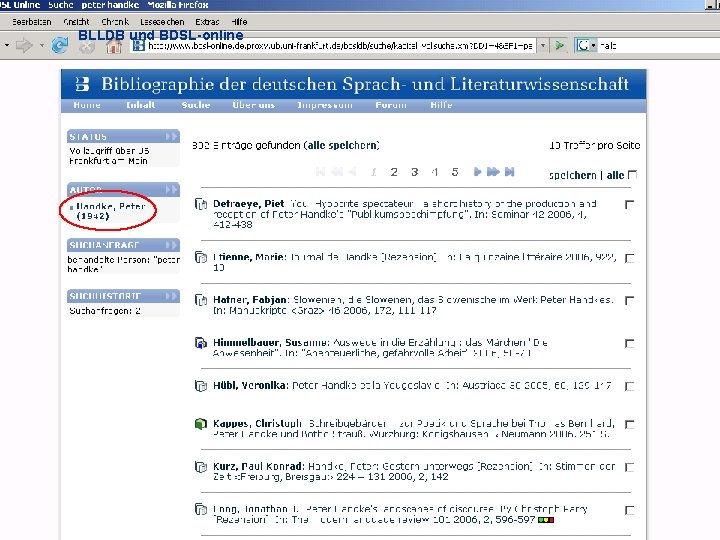Open author link Handke, Peter (1942)
The image size is (720, 540).
click(111, 211)
